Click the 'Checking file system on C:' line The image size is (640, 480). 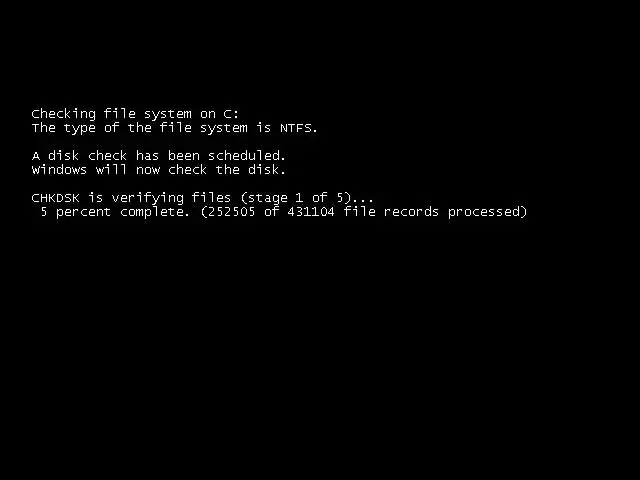point(135,114)
